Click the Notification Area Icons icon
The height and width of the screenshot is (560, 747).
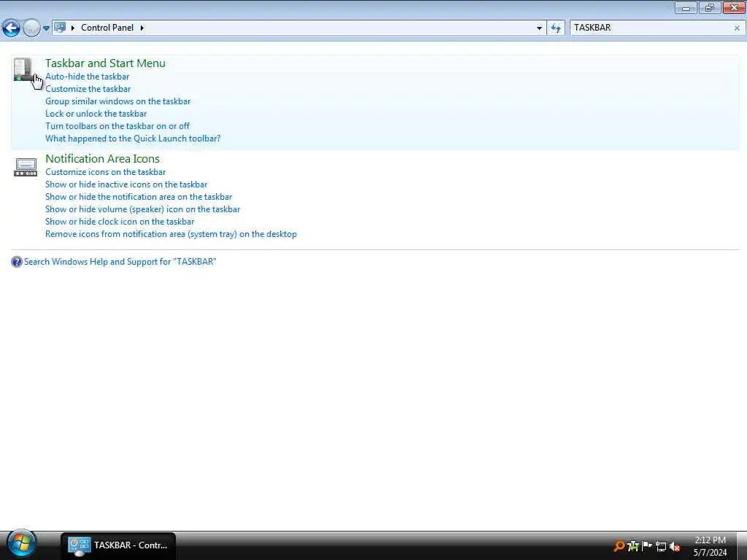click(x=26, y=167)
